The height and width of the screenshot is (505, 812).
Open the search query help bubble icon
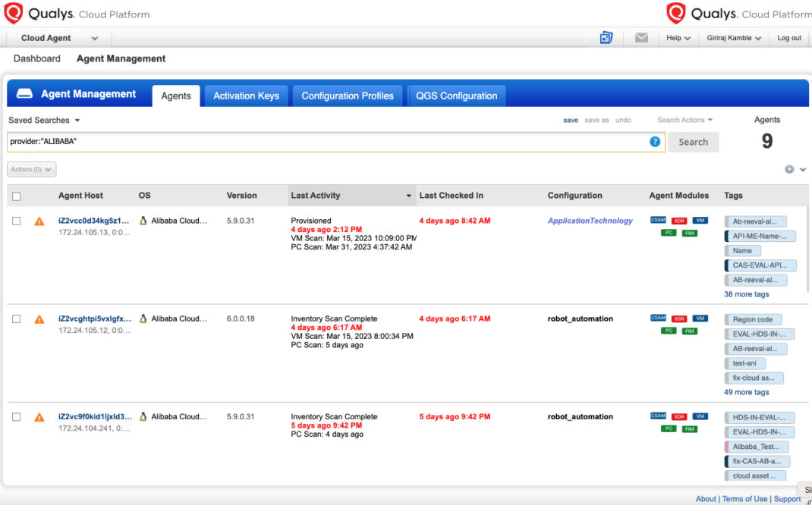tap(655, 142)
